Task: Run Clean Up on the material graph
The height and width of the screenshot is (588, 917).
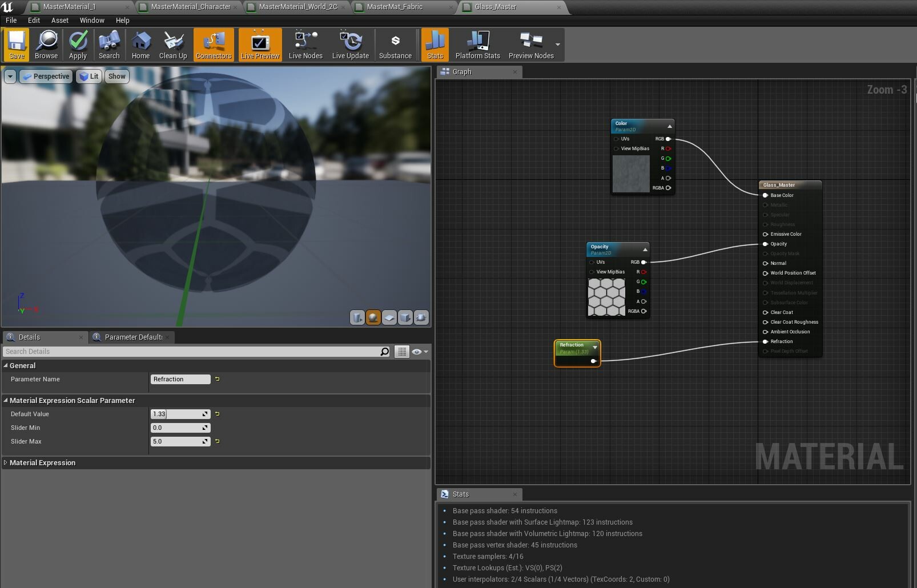Action: tap(173, 45)
